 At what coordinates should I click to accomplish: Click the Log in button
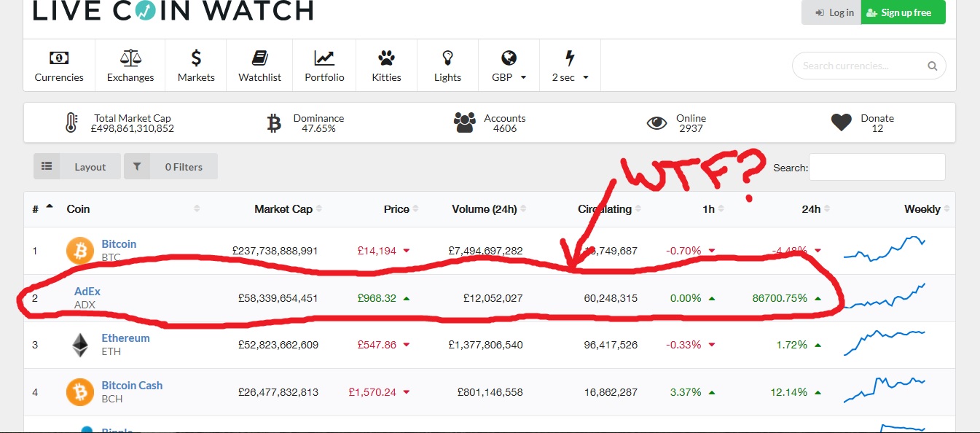(831, 12)
